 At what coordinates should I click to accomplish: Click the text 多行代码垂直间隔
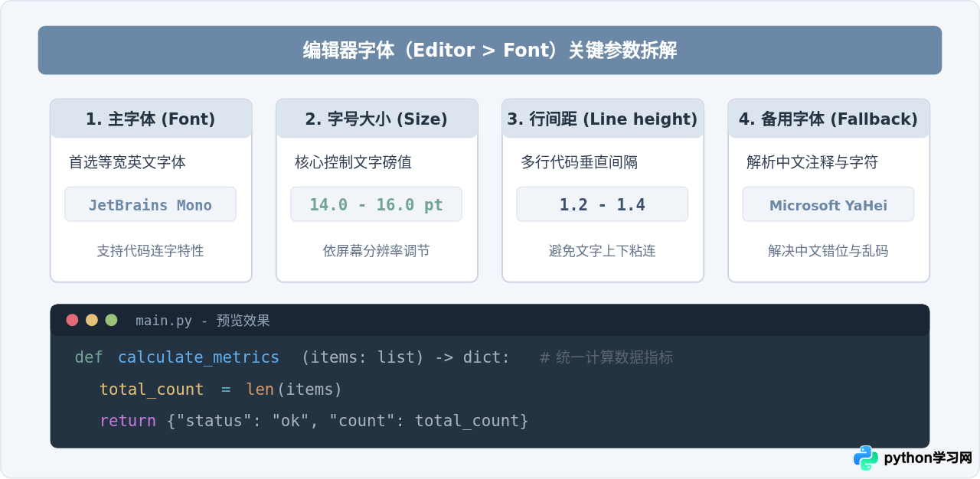(x=580, y=162)
